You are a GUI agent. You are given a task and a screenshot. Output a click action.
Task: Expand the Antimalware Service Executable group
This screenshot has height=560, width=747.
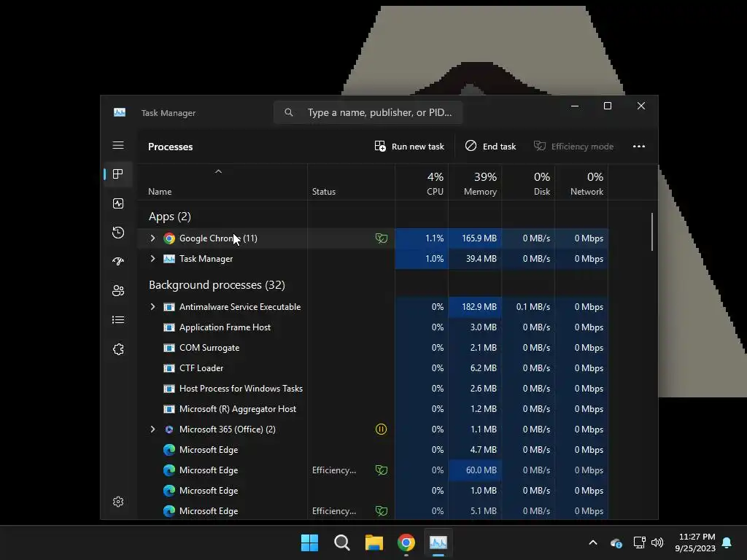(x=152, y=307)
